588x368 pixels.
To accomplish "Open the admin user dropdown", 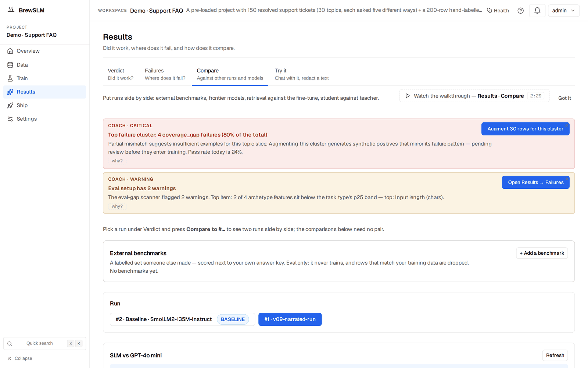I will [x=563, y=11].
